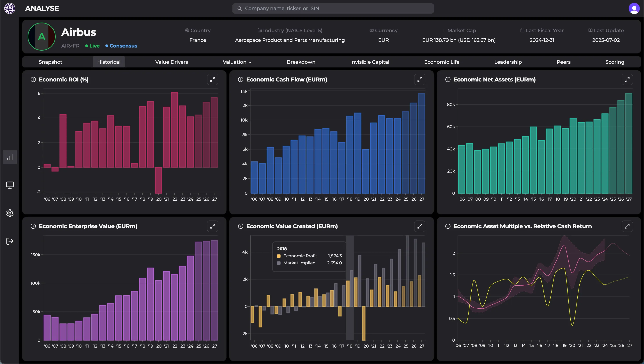Click the search magnifier icon
This screenshot has height=364, width=644.
tap(239, 9)
